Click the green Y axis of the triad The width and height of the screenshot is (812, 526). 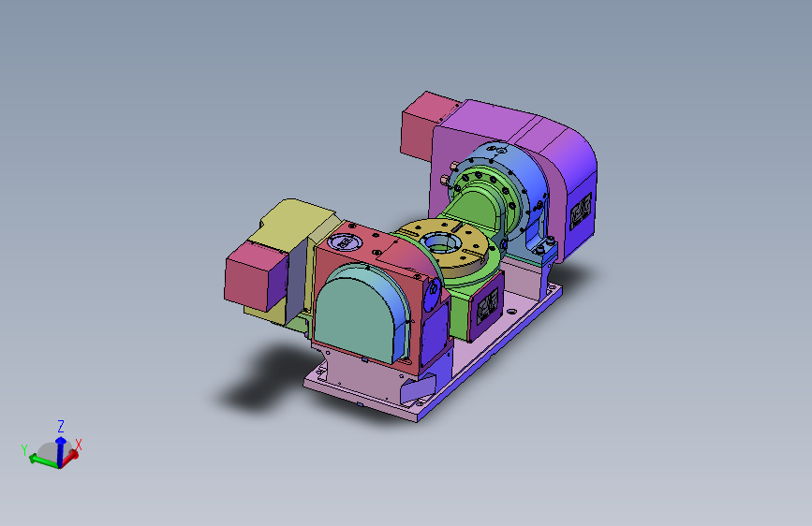[x=43, y=460]
